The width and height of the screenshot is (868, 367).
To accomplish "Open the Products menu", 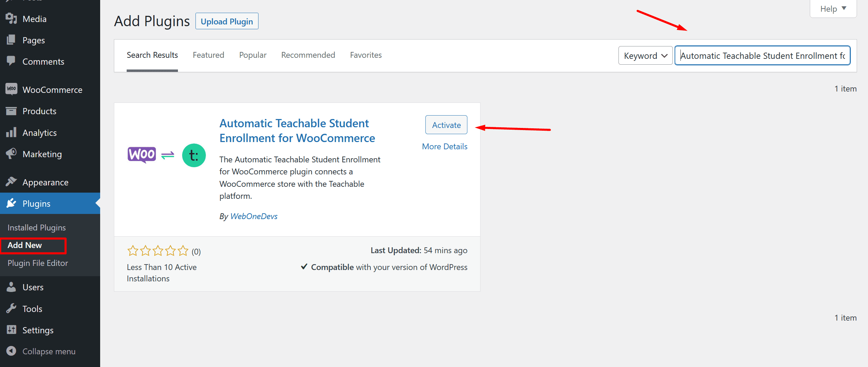I will pyautogui.click(x=50, y=111).
